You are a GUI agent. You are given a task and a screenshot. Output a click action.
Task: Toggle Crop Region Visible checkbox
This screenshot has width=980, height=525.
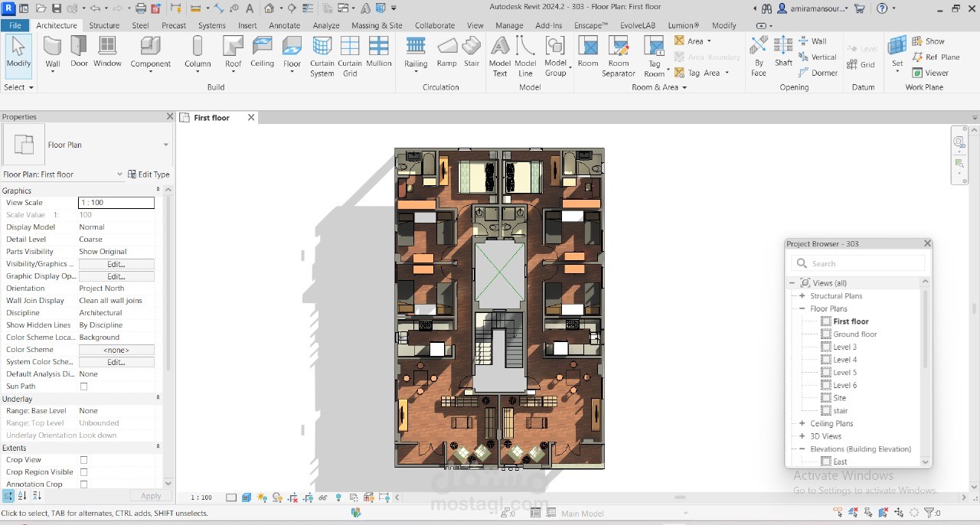pyautogui.click(x=84, y=472)
